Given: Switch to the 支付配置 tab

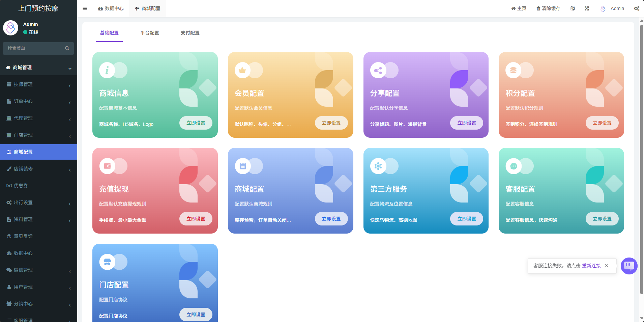Looking at the screenshot, I should pos(190,33).
